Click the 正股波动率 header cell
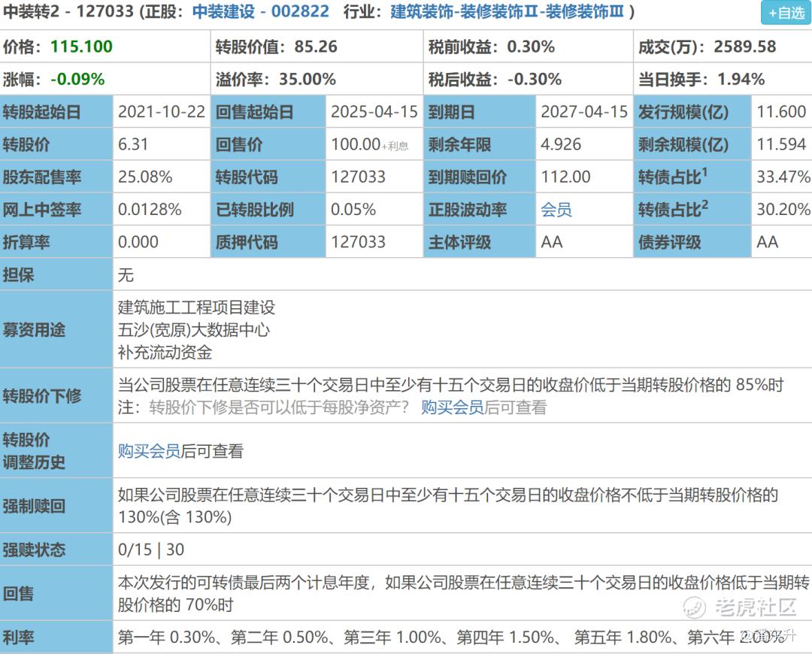812x654 pixels. click(480, 210)
